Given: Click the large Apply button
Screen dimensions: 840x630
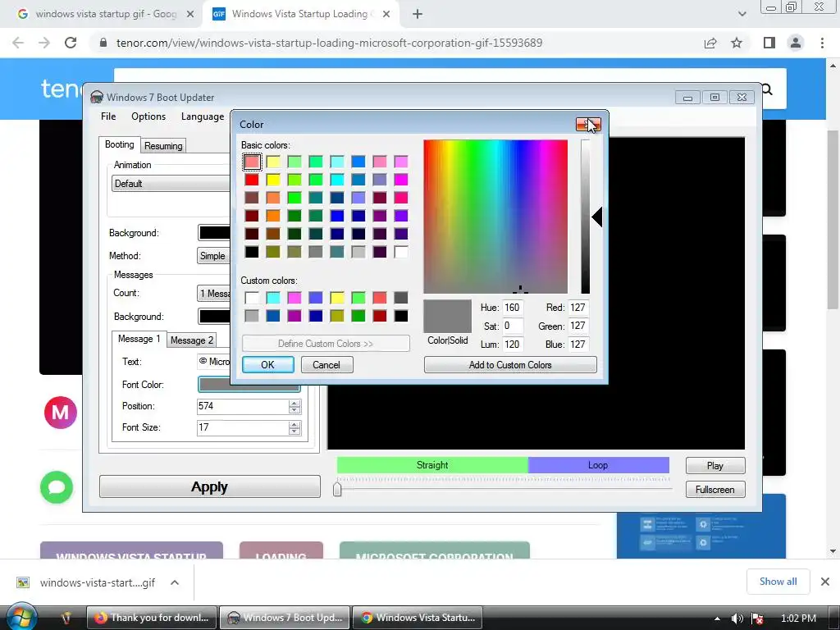Looking at the screenshot, I should pos(209,486).
